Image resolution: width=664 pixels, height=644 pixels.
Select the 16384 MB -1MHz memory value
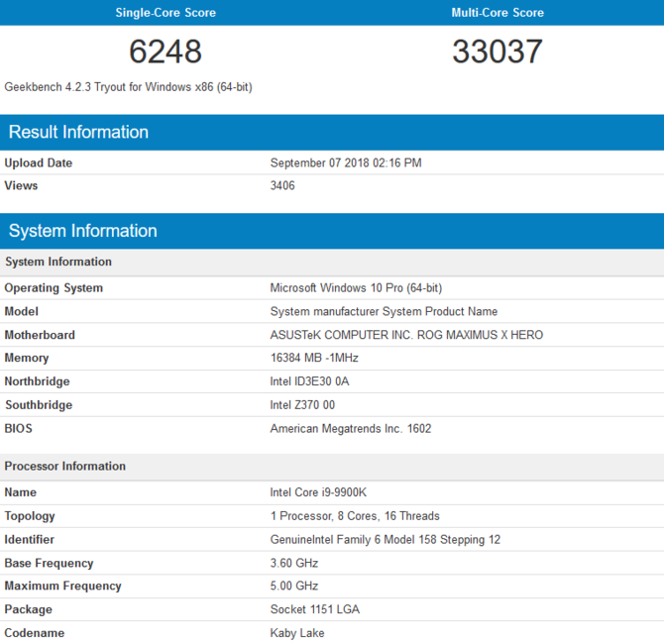coord(314,358)
